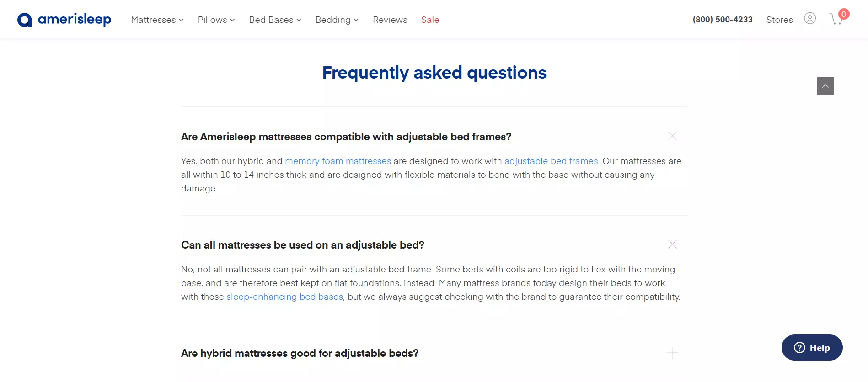Screen dimensions: 868x382
Task: Open the shopping cart icon
Action: coord(836,19)
